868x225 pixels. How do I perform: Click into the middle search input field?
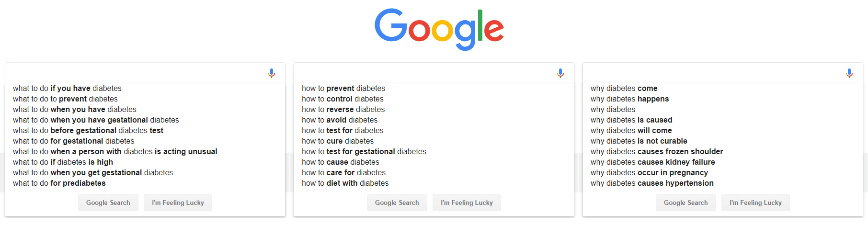[x=425, y=73]
